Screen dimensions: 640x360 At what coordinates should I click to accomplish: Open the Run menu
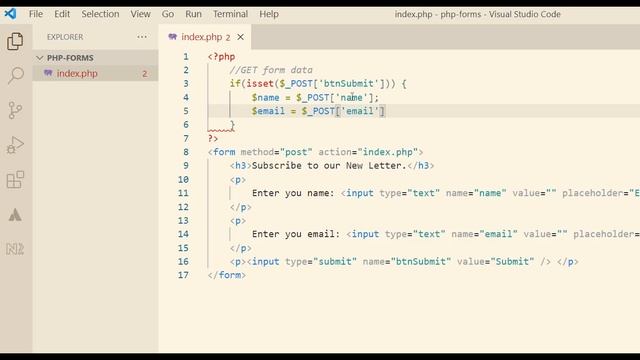pyautogui.click(x=193, y=14)
